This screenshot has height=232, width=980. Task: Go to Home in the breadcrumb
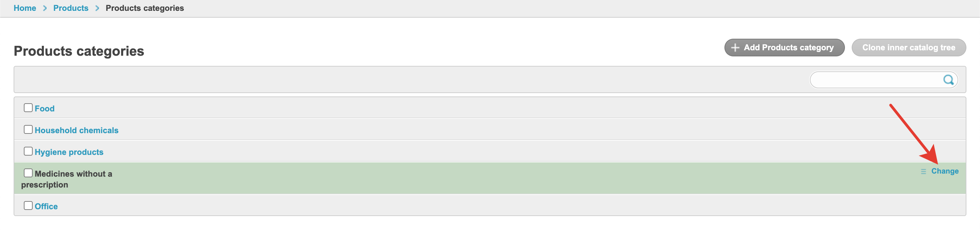(x=25, y=8)
